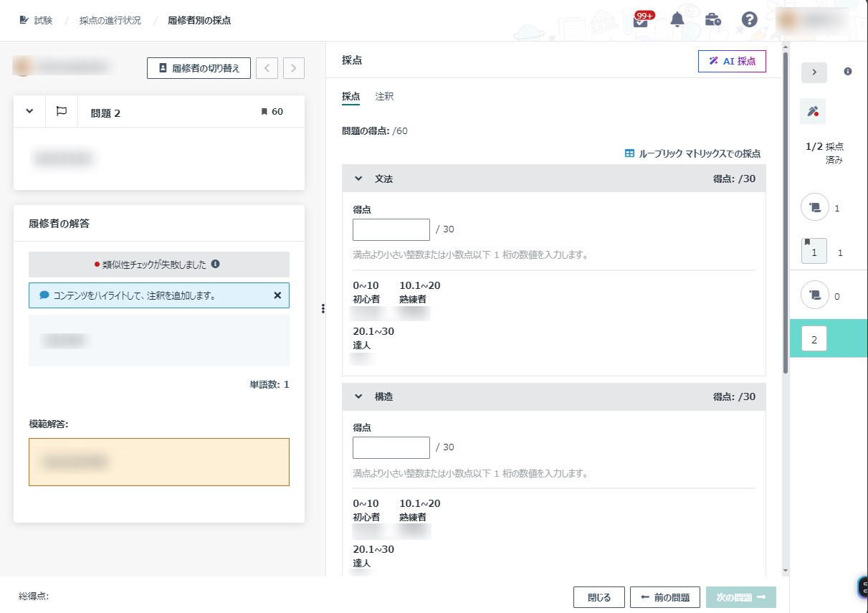Collapse the 問題 2 question card
The image size is (868, 613).
(30, 112)
